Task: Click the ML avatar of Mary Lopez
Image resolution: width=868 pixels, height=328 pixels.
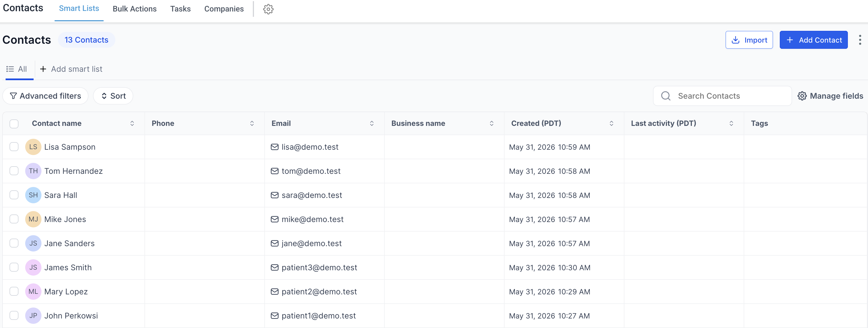Action: click(33, 292)
